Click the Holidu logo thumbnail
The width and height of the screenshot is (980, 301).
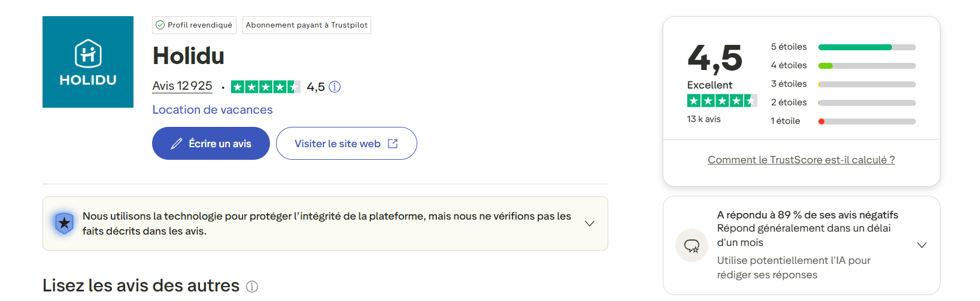88,62
